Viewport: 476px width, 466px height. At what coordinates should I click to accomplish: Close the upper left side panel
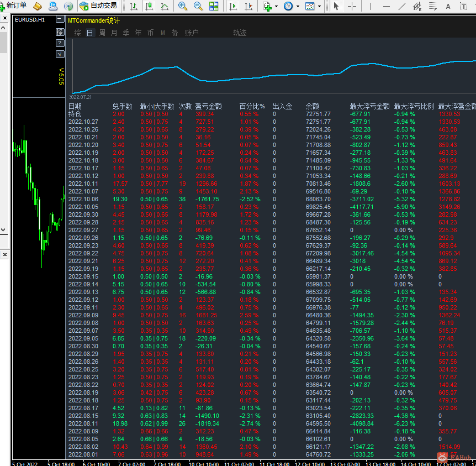5,18
